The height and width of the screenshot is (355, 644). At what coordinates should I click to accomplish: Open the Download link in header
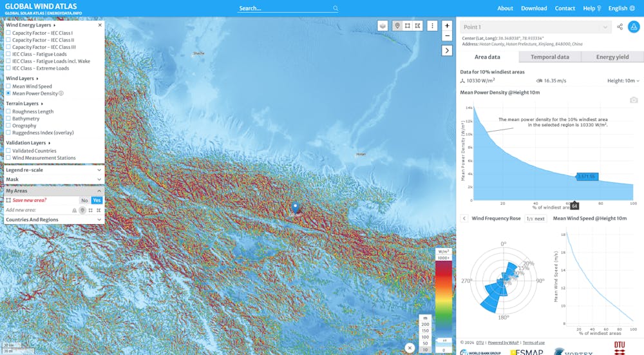pyautogui.click(x=534, y=8)
